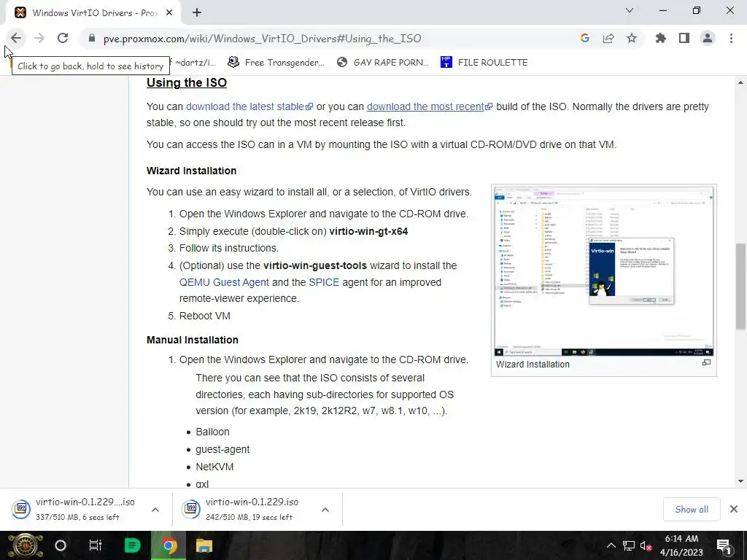Open Cortana search circle on taskbar
The image size is (747, 560).
point(61,545)
